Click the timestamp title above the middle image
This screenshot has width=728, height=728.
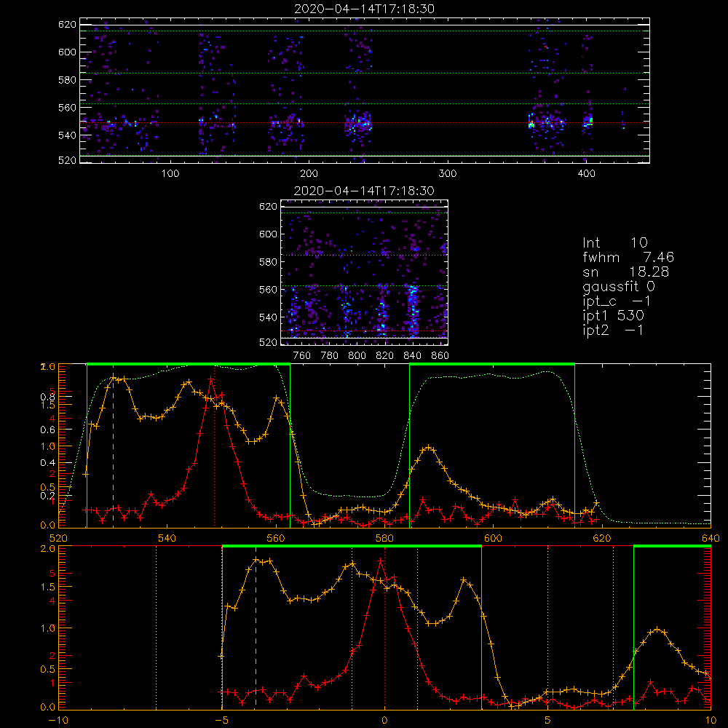(x=364, y=191)
